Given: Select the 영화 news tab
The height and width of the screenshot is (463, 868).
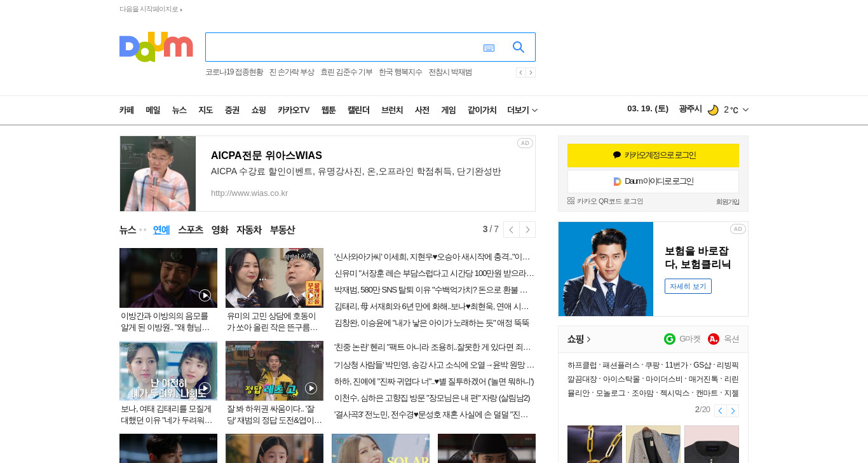Looking at the screenshot, I should tap(220, 230).
